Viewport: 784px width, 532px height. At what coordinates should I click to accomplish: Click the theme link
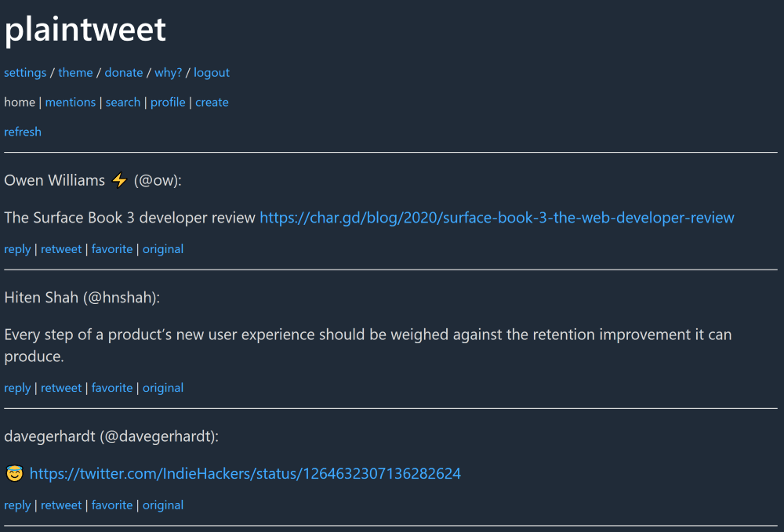tap(75, 73)
